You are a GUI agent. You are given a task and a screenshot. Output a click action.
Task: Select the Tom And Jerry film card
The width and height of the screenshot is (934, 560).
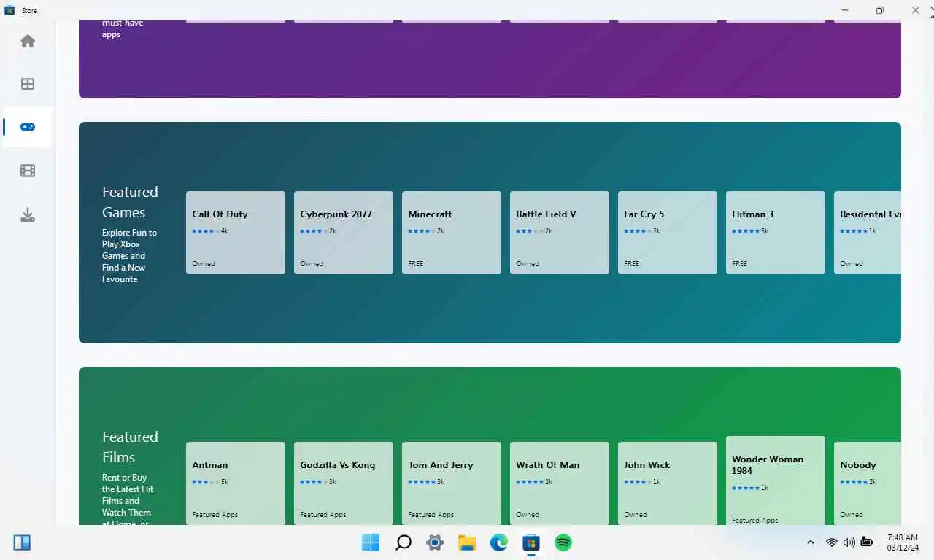[x=452, y=483]
